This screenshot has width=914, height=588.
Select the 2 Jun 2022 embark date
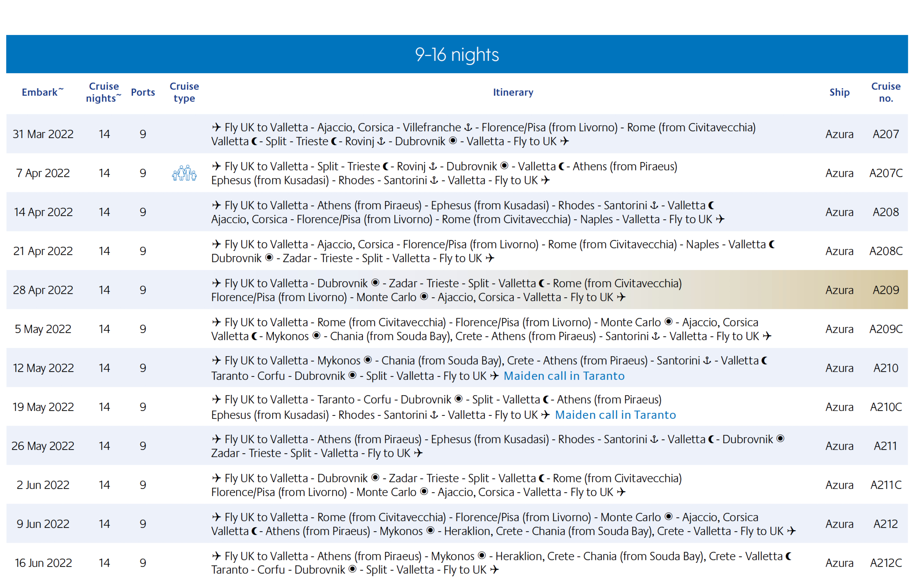(x=43, y=484)
